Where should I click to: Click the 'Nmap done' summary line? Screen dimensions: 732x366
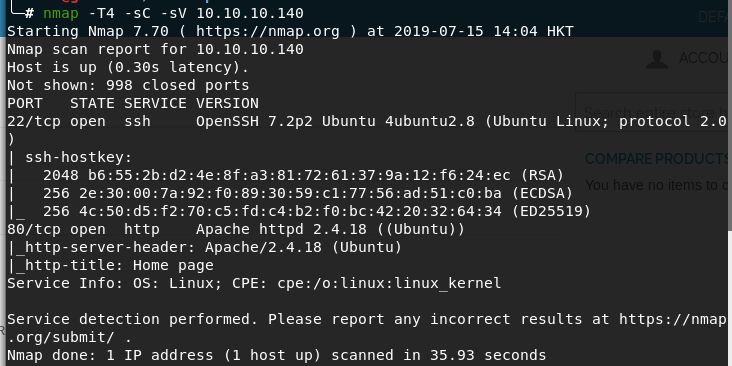pyautogui.click(x=276, y=355)
